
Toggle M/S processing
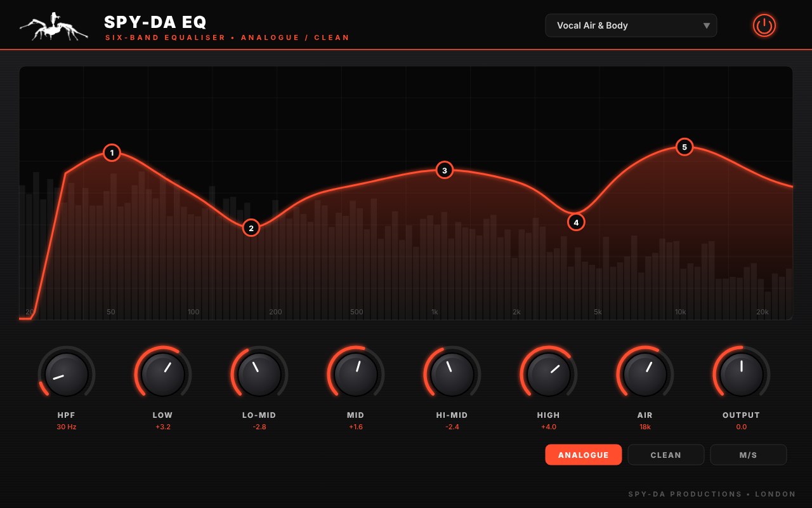coord(749,455)
